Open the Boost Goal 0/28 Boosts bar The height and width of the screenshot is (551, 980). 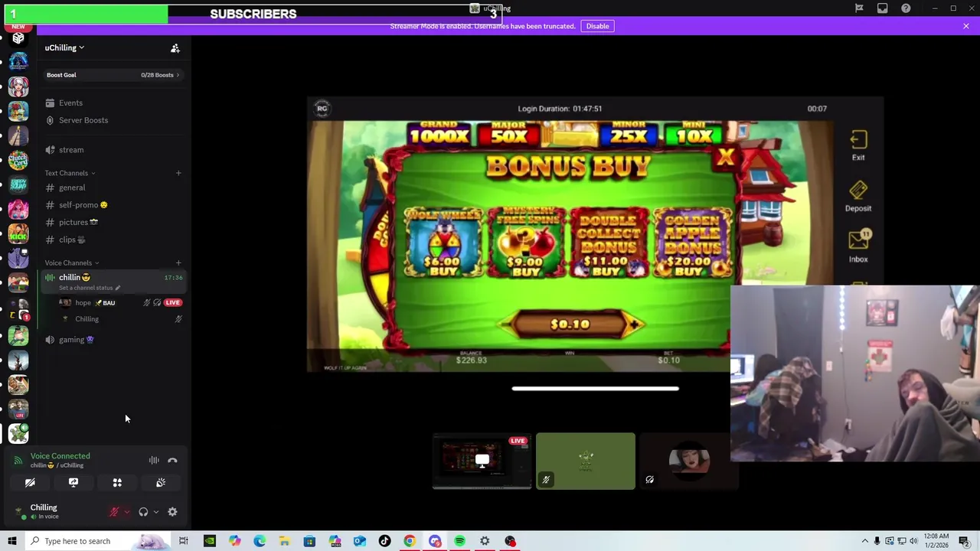click(x=113, y=75)
